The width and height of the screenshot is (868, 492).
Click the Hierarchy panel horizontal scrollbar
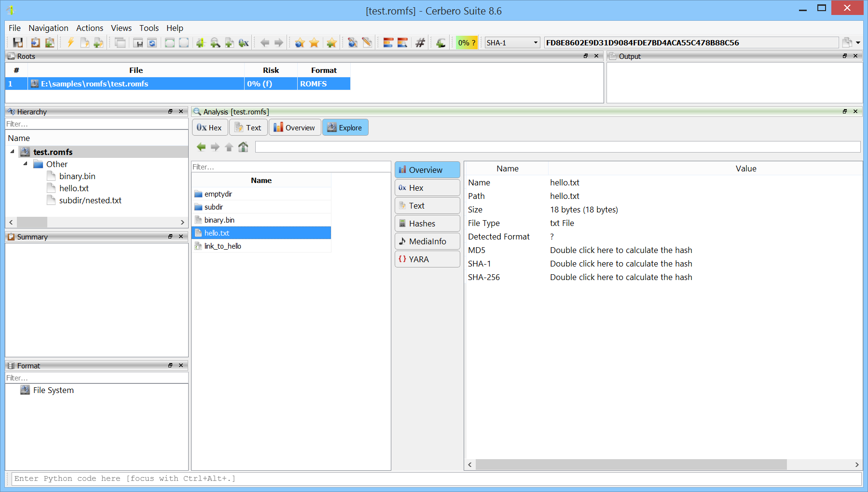[96, 222]
